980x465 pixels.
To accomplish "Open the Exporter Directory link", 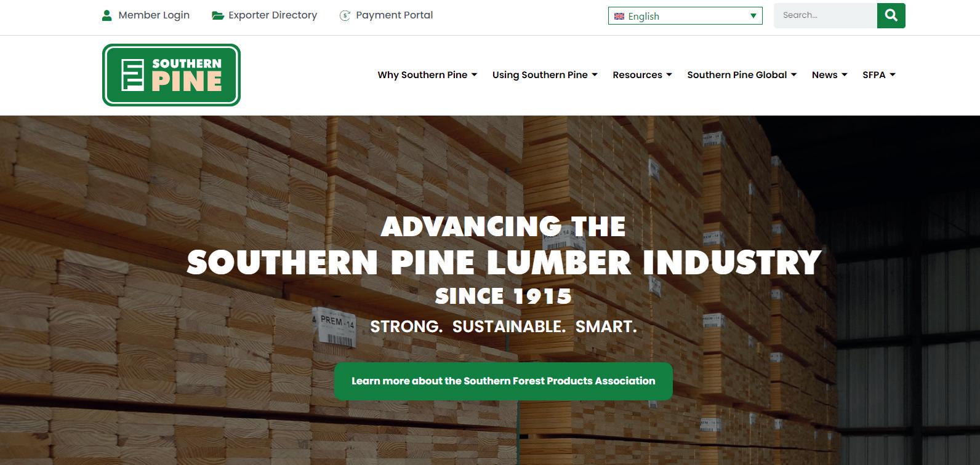I will [273, 15].
